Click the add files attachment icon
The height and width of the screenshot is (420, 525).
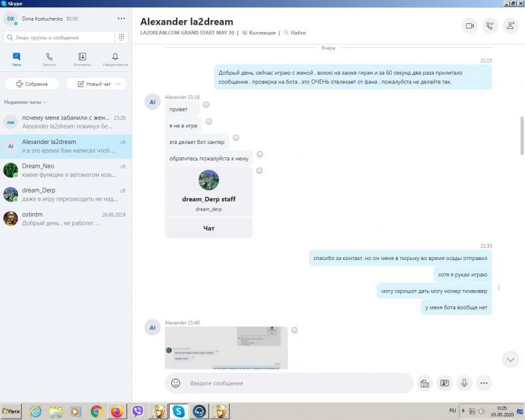424,383
